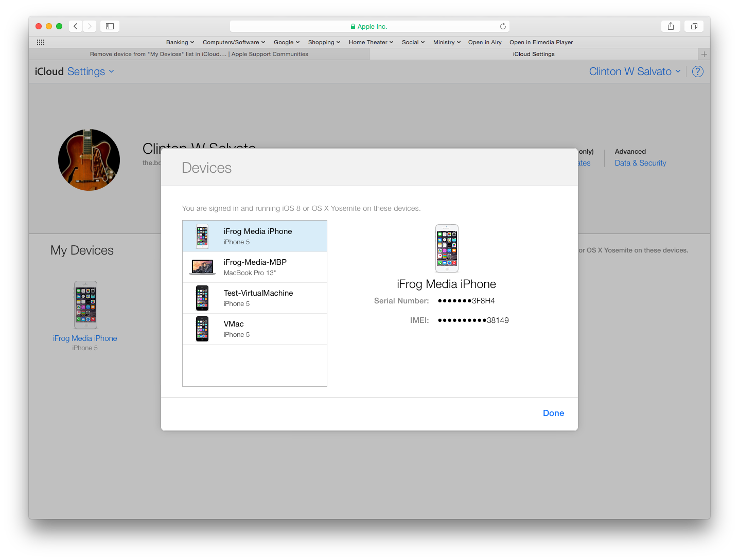Select VMac in the device list
739x560 pixels.
[255, 329]
